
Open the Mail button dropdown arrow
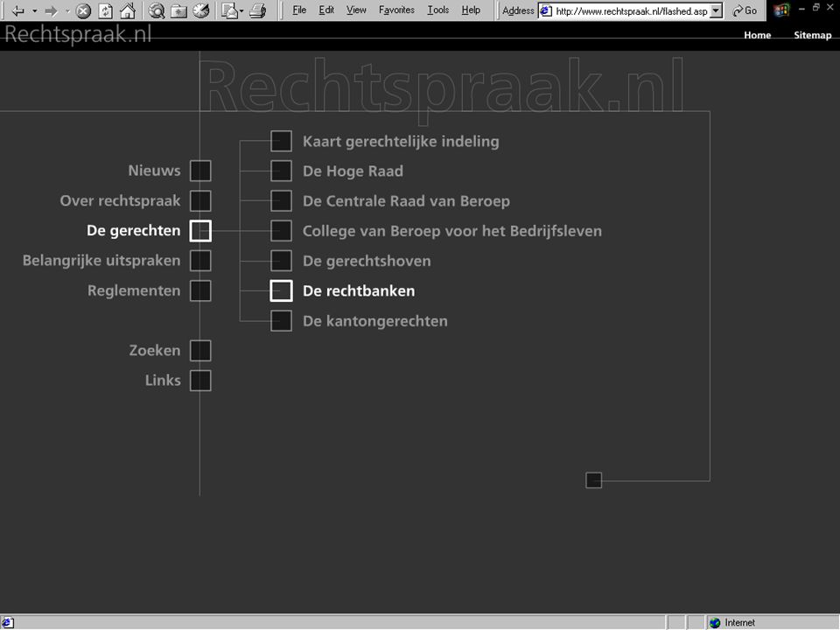coord(241,10)
